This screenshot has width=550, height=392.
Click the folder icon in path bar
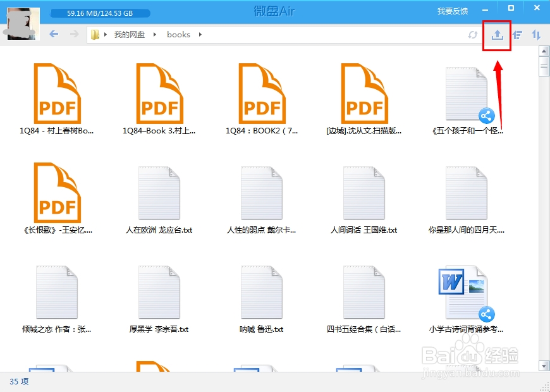[95, 35]
